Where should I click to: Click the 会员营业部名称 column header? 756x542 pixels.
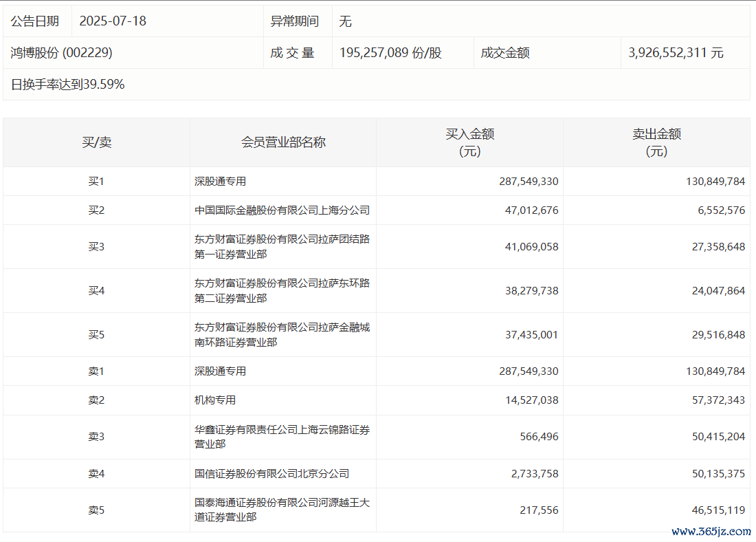283,142
